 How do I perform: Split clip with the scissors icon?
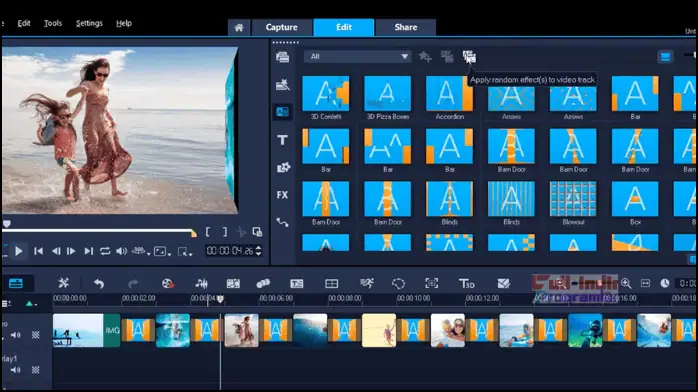pyautogui.click(x=241, y=232)
